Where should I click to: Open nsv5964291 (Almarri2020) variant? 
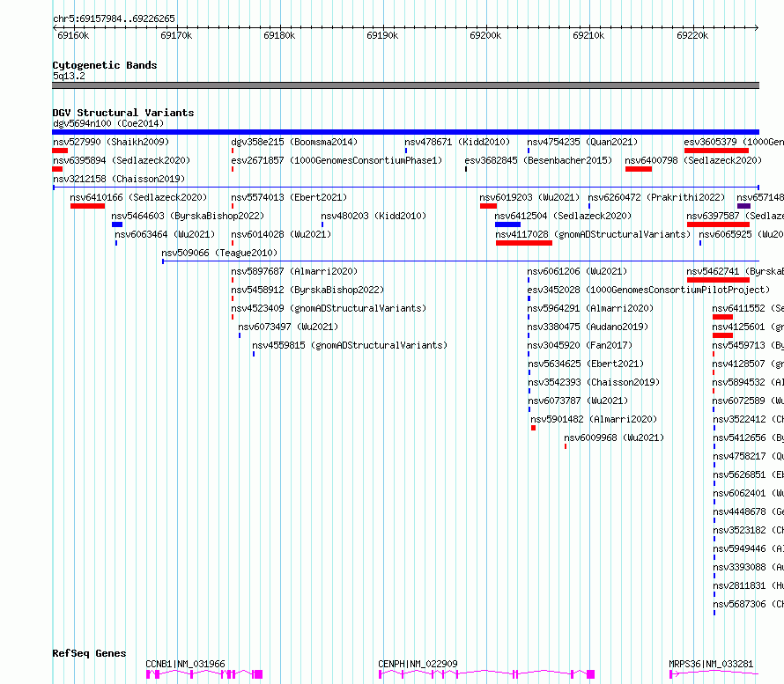point(590,308)
